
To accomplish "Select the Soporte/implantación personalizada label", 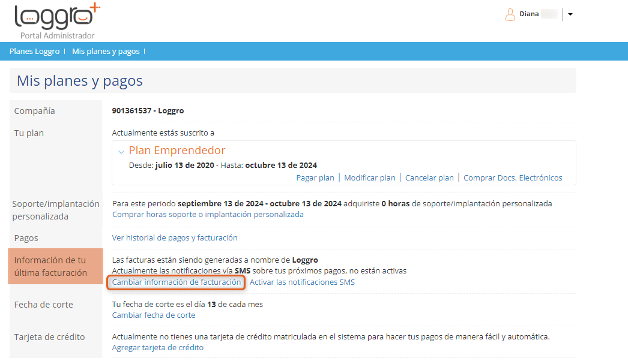I will [56, 210].
